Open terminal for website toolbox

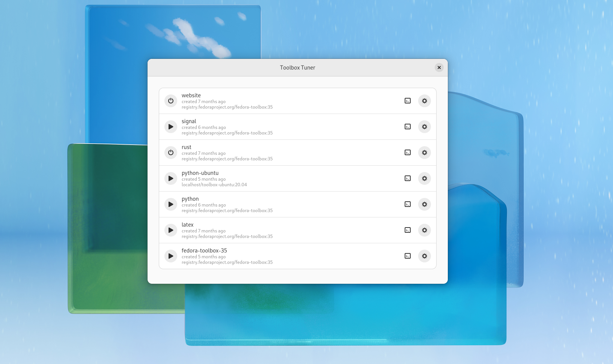click(x=408, y=101)
